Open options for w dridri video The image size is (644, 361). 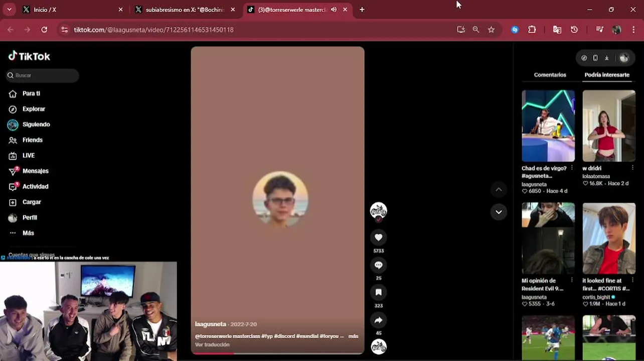632,168
